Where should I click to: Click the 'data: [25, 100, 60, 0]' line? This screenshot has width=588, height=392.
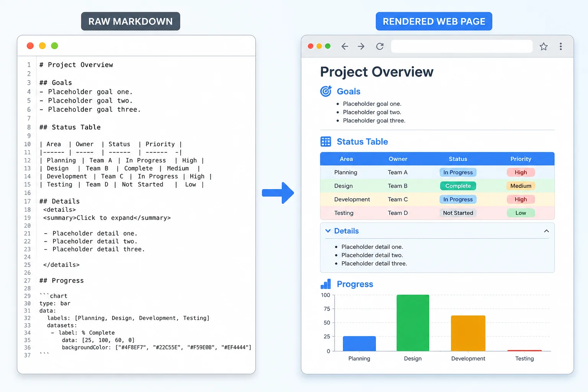(98, 340)
